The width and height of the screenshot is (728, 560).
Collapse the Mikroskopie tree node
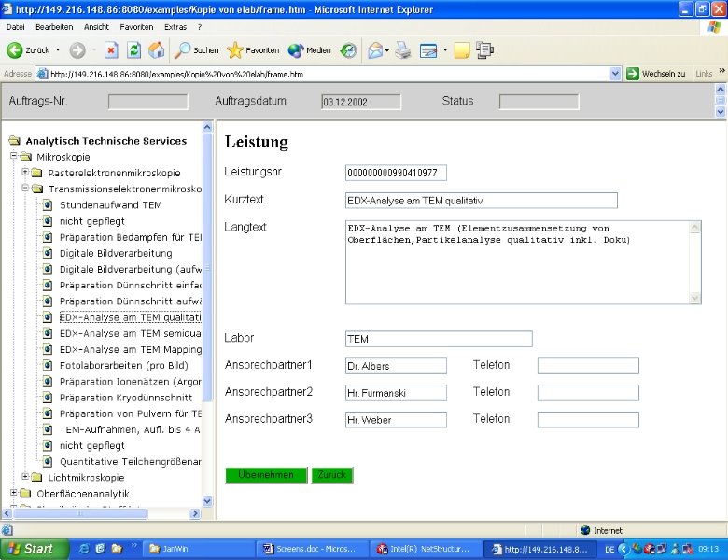(14, 156)
